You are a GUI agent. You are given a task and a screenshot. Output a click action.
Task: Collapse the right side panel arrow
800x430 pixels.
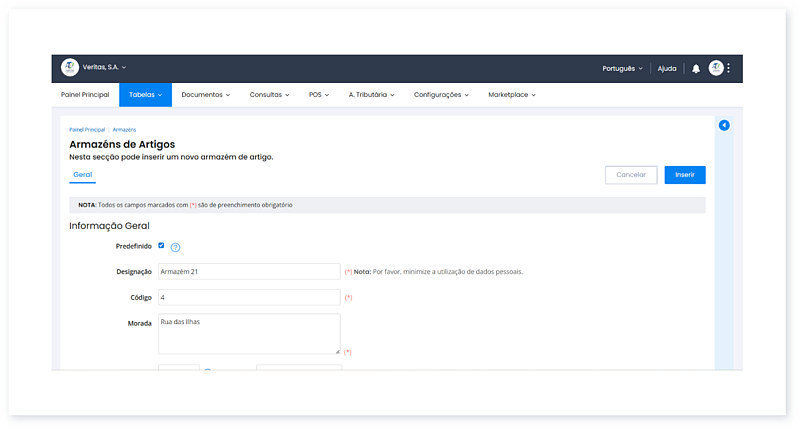[x=724, y=125]
